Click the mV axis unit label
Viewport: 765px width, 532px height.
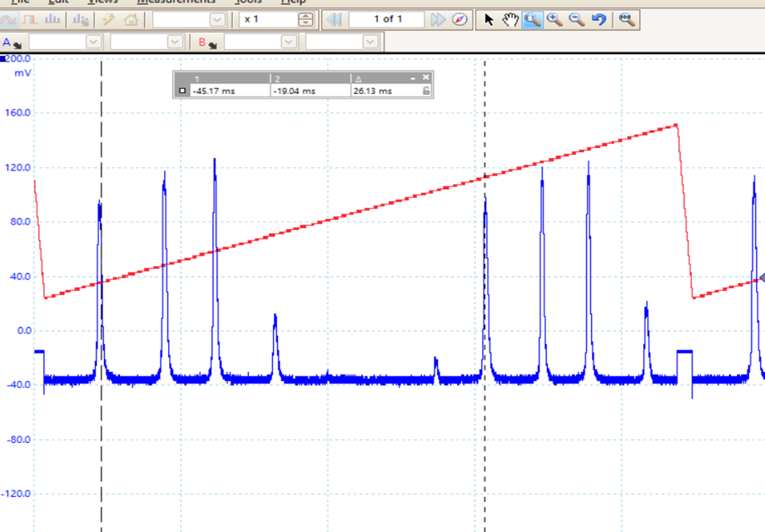22,73
